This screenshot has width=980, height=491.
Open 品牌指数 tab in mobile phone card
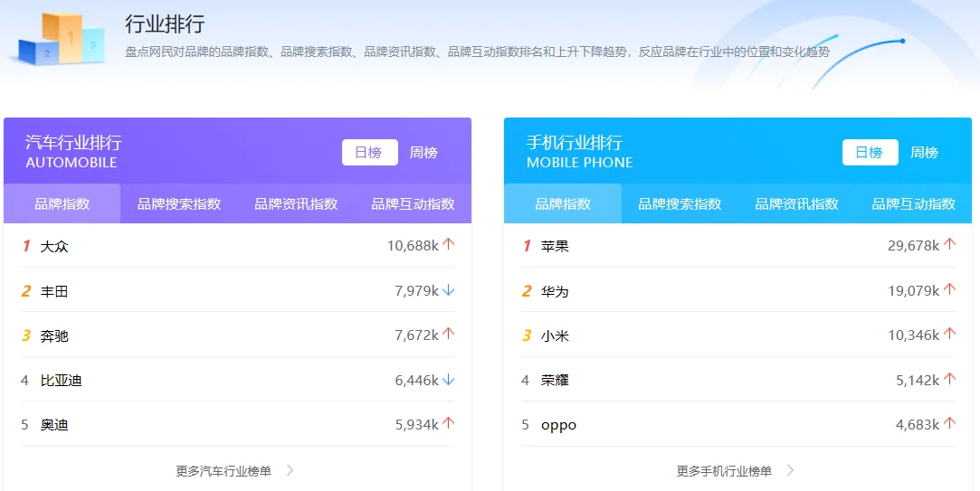pos(563,203)
